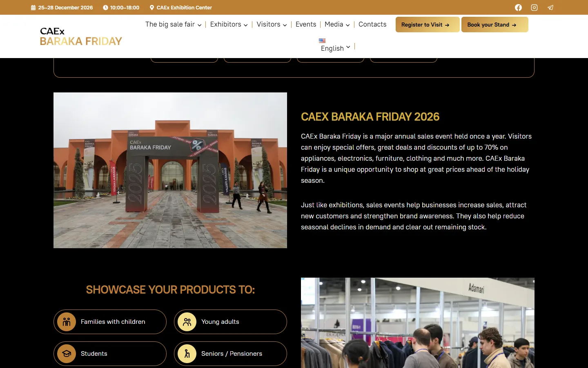Image resolution: width=588 pixels, height=368 pixels.
Task: Open the Contacts menu item
Action: pos(372,25)
